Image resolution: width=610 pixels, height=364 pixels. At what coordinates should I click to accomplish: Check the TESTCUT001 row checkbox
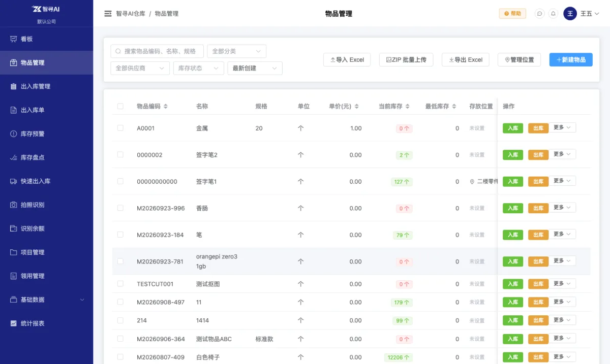coord(120,284)
